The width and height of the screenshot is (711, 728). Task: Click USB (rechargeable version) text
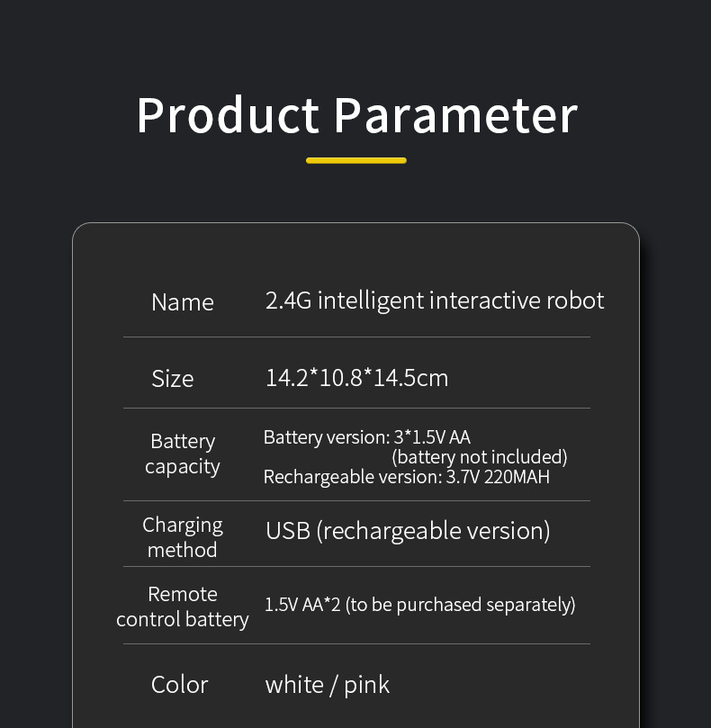click(408, 531)
